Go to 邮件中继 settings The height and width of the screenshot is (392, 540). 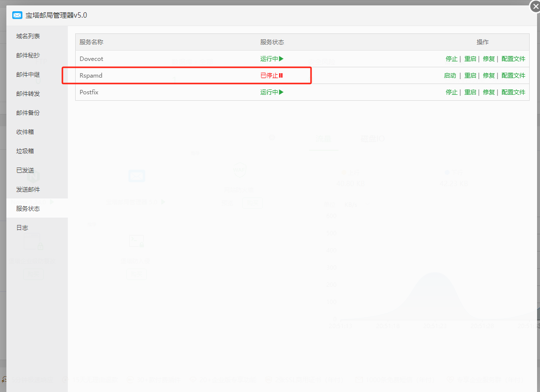click(28, 74)
